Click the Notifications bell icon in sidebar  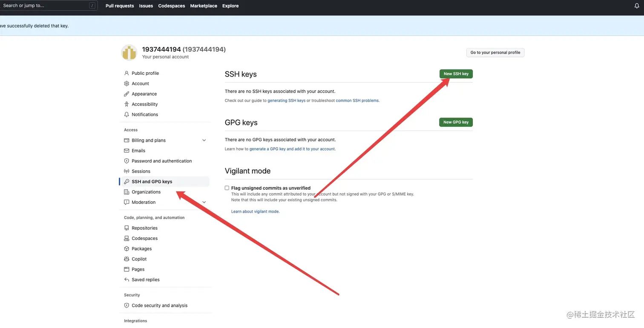[x=126, y=114]
